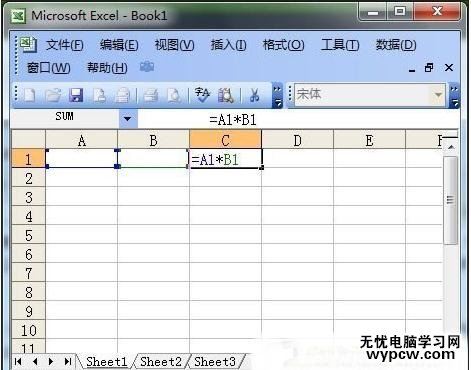Open the 文件(F) menu
This screenshot has width=471, height=370.
point(65,45)
